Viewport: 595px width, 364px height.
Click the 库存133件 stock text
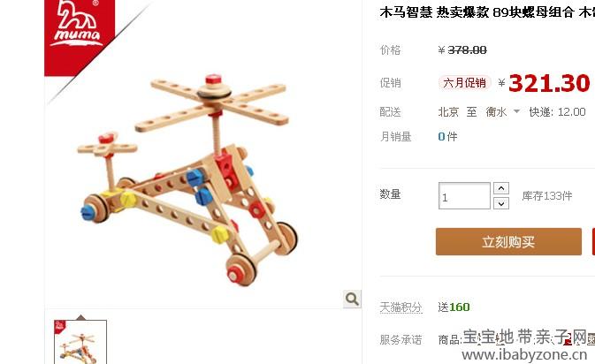coord(546,196)
